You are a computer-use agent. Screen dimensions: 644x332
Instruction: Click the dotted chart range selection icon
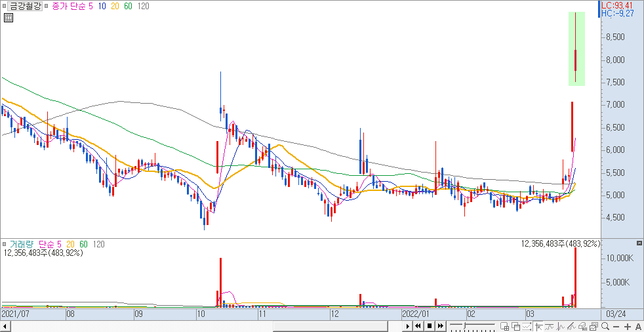click(527, 326)
